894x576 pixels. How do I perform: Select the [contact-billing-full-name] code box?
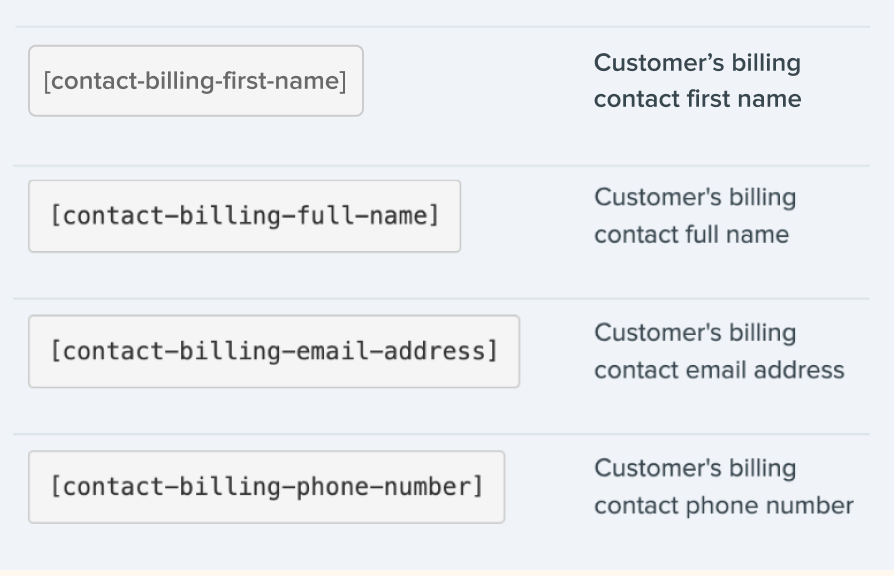point(245,216)
